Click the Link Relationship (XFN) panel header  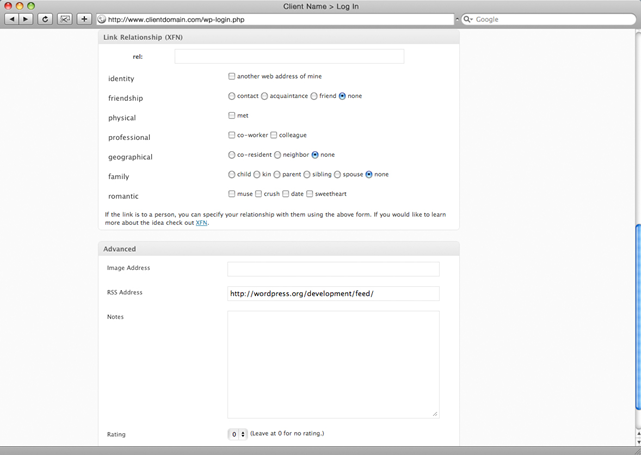click(279, 37)
